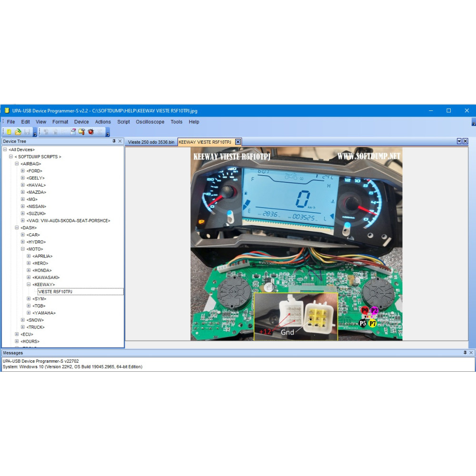
Task: Select the <HERO> tree item label
Action: point(40,263)
